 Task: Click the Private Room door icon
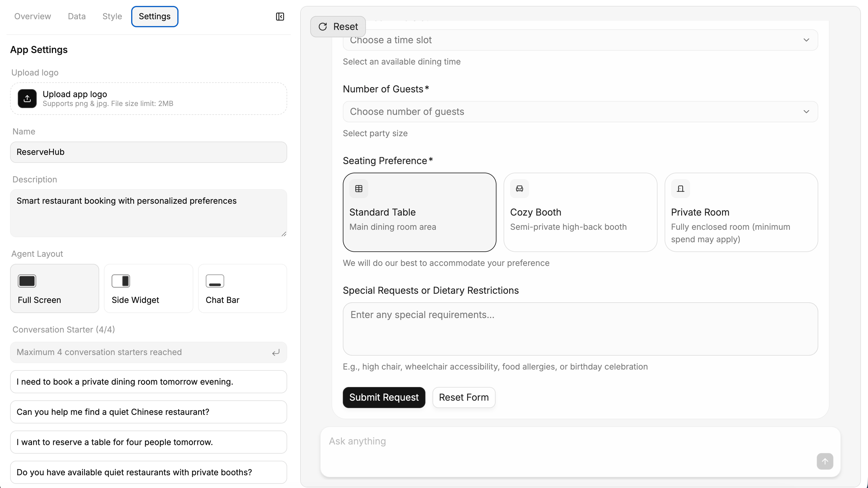click(680, 189)
